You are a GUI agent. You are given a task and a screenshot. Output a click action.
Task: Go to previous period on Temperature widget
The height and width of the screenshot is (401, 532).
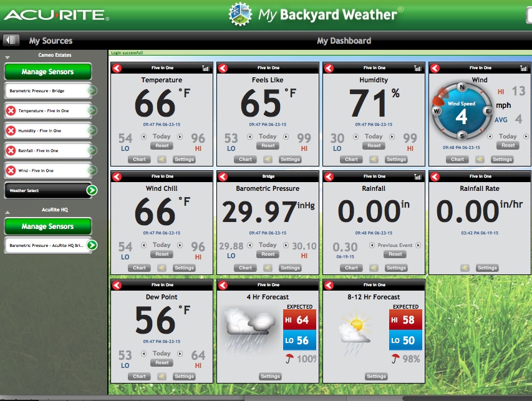[x=144, y=137]
